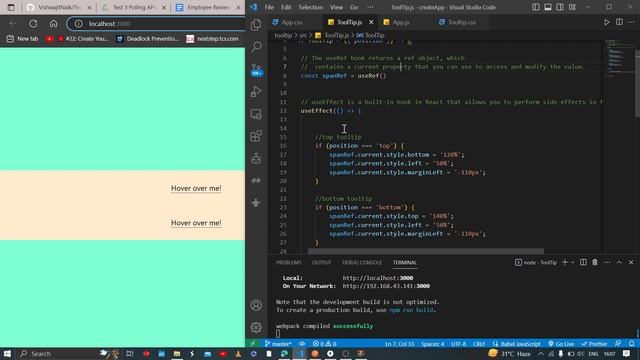Viewport: 640px width, 360px height.
Task: Switch to the PROBLEMS panel tab
Action: [289, 262]
